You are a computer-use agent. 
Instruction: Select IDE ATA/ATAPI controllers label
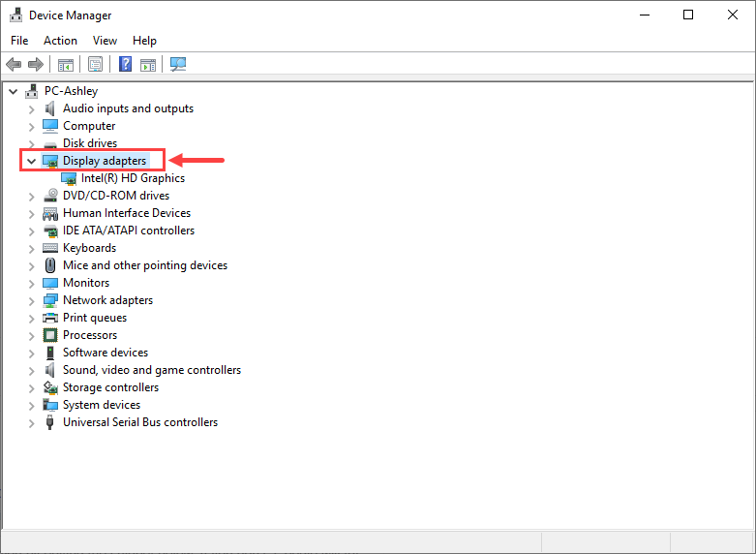(x=129, y=231)
